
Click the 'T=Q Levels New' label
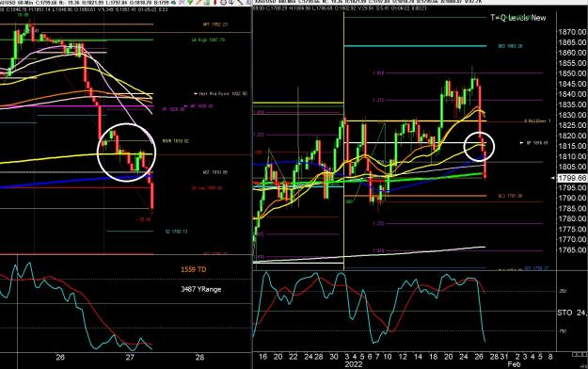click(517, 18)
